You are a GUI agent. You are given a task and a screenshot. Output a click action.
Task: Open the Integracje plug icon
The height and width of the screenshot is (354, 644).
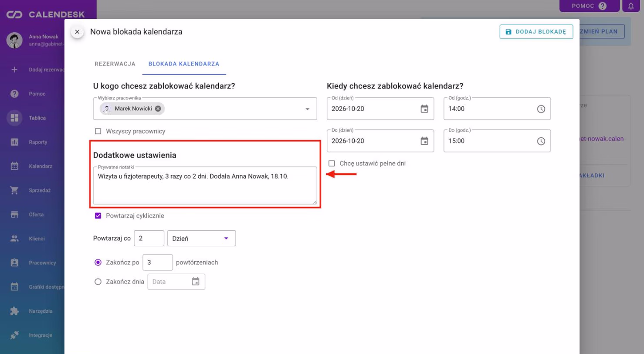(x=14, y=335)
